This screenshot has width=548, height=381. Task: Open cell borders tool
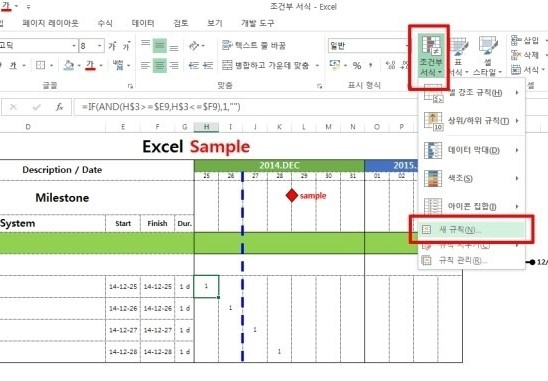click(x=41, y=65)
